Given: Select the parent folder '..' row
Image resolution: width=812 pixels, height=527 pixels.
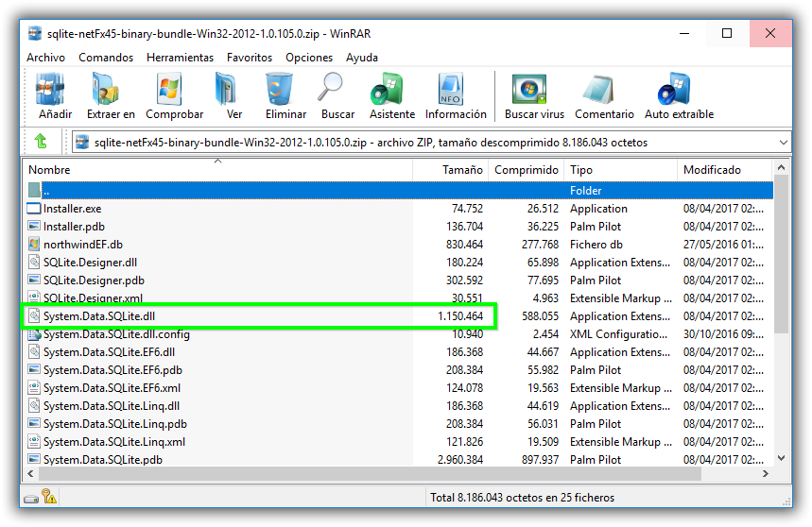Looking at the screenshot, I should click(x=398, y=191).
